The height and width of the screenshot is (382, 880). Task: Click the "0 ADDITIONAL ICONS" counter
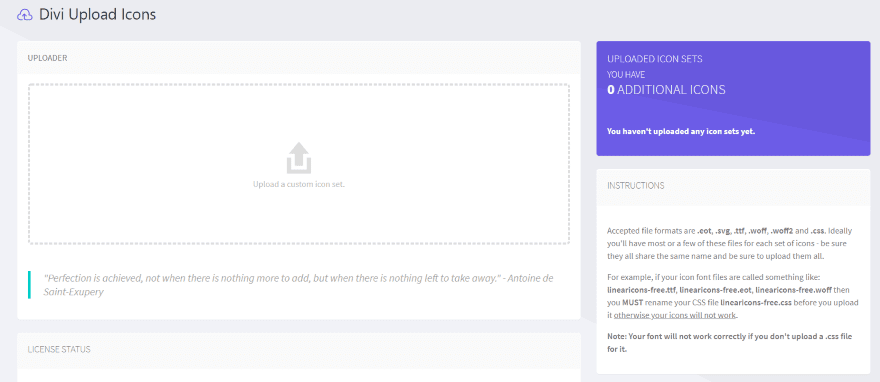666,89
